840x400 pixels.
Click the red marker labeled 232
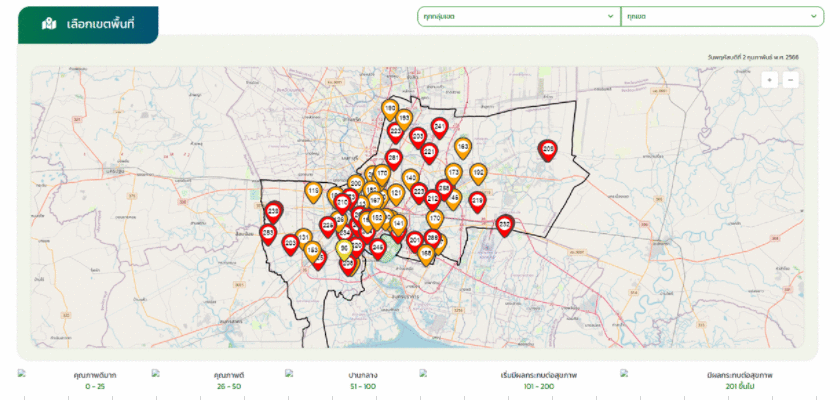505,224
